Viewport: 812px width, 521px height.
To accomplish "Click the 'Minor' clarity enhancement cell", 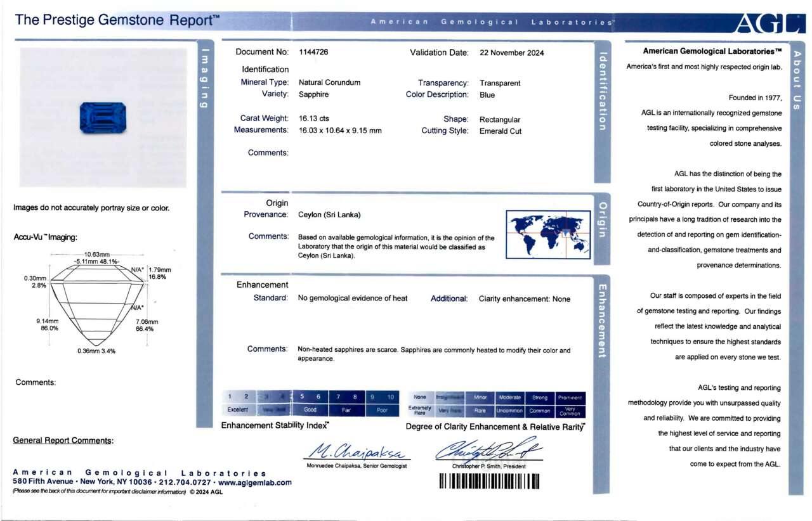I will [480, 397].
